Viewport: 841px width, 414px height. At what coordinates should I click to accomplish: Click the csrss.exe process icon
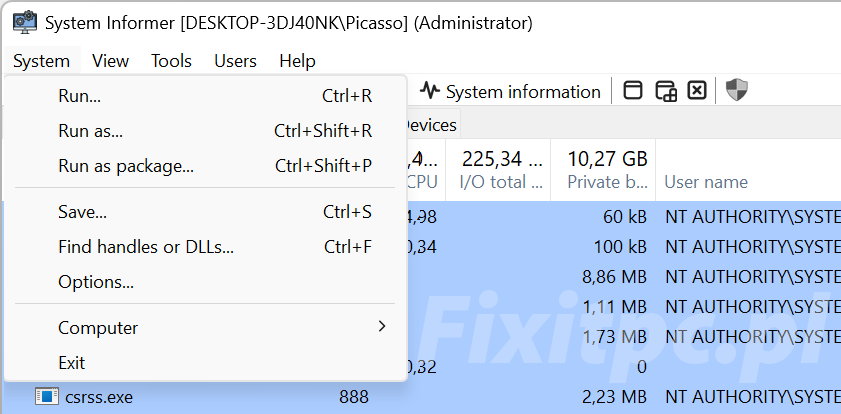[x=47, y=397]
